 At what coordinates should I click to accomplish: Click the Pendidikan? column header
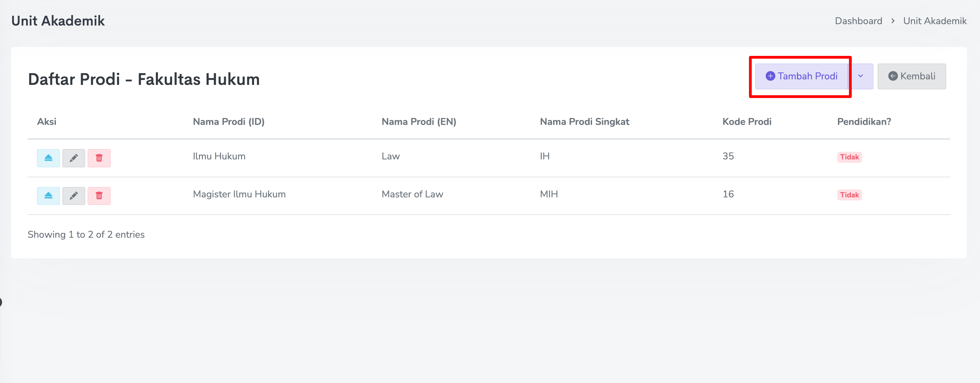point(863,122)
